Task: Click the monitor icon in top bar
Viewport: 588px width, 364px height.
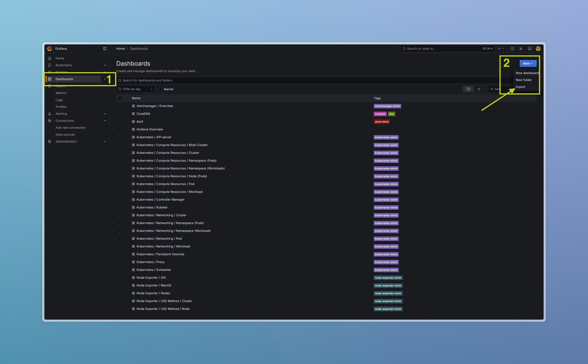Action: (x=530, y=49)
